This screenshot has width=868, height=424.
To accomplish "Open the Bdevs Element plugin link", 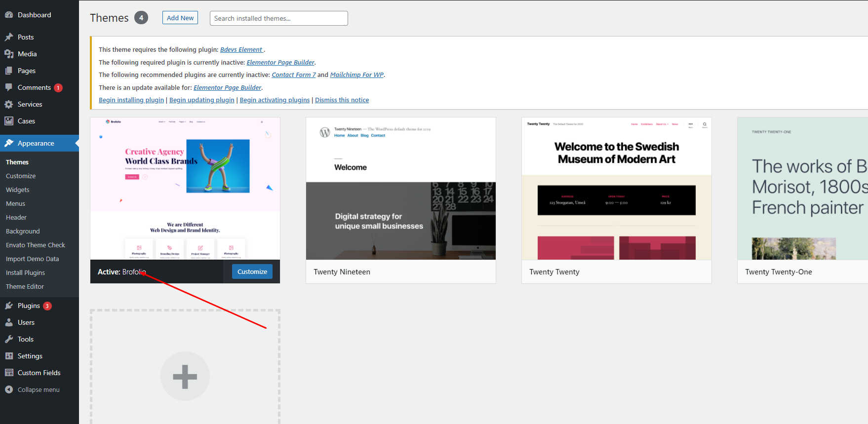I will (241, 49).
